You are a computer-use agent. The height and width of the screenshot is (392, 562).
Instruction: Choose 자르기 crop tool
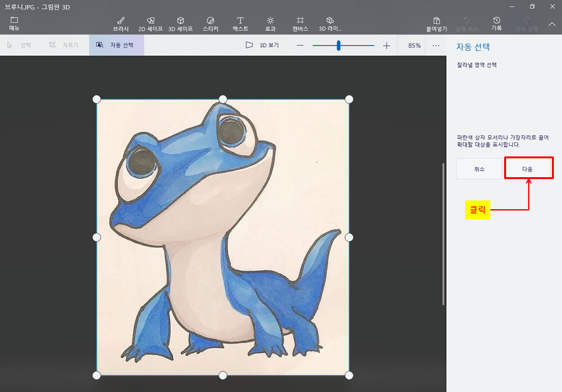tap(63, 45)
